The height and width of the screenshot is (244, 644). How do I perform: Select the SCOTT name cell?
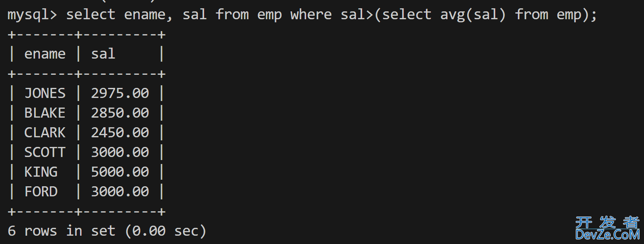(x=45, y=152)
